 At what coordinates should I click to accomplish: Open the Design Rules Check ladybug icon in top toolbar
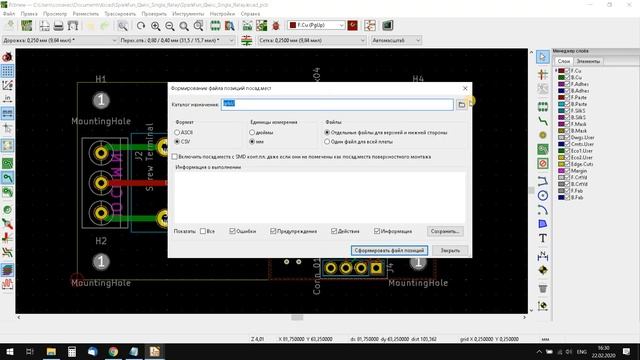[276, 26]
